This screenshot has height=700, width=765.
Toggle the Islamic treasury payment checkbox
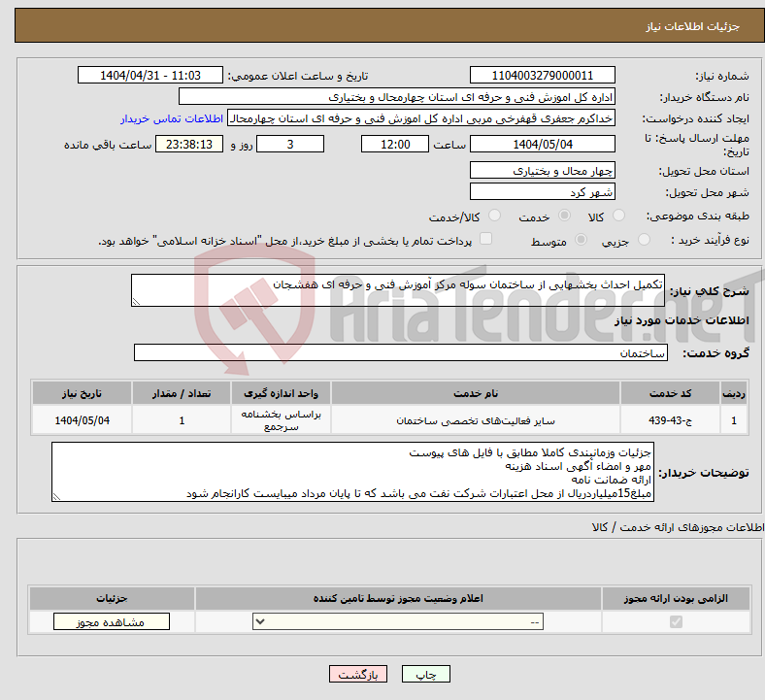[485, 239]
